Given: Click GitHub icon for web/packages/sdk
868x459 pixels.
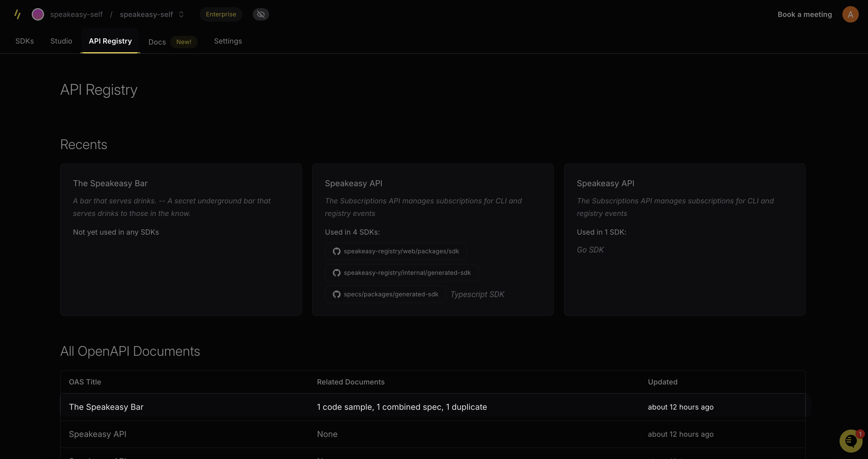Looking at the screenshot, I should [x=336, y=251].
